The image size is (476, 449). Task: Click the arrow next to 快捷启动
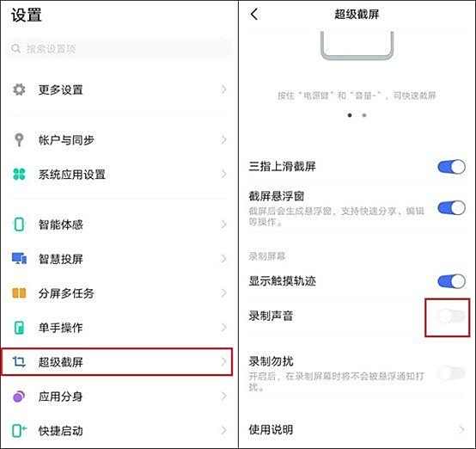point(223,430)
